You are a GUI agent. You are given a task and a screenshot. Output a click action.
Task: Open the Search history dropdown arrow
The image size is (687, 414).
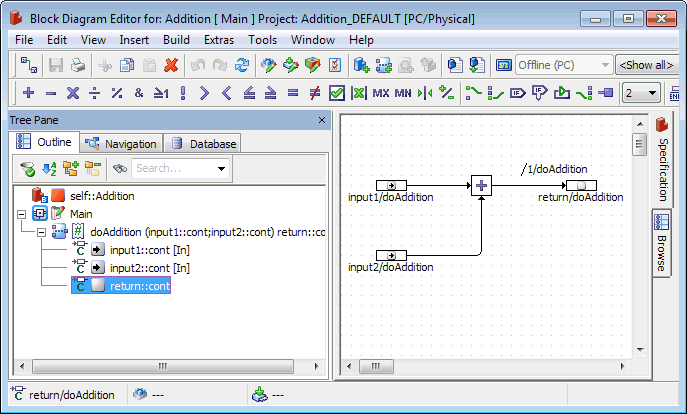click(x=222, y=169)
